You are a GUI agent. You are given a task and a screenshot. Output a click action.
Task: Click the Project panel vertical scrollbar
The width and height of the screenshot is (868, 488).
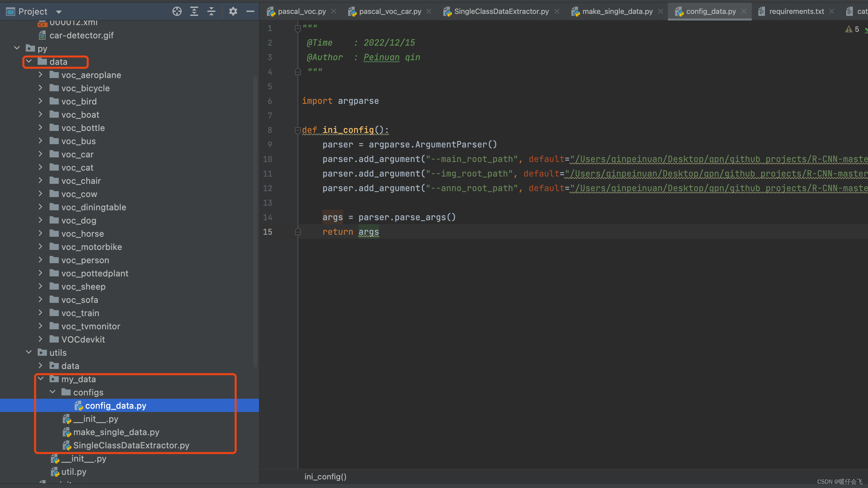(255, 221)
